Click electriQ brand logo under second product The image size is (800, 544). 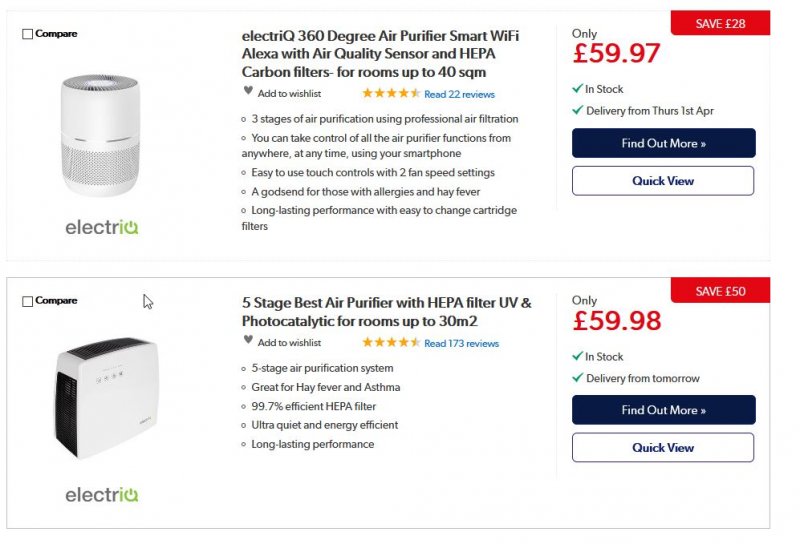click(x=102, y=495)
